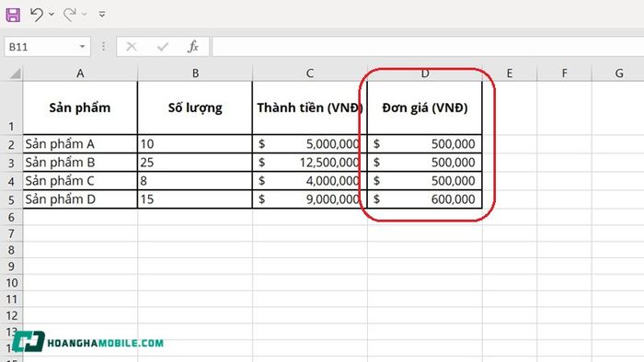The height and width of the screenshot is (362, 644).
Task: Select row 11 header
Action: tap(11, 299)
